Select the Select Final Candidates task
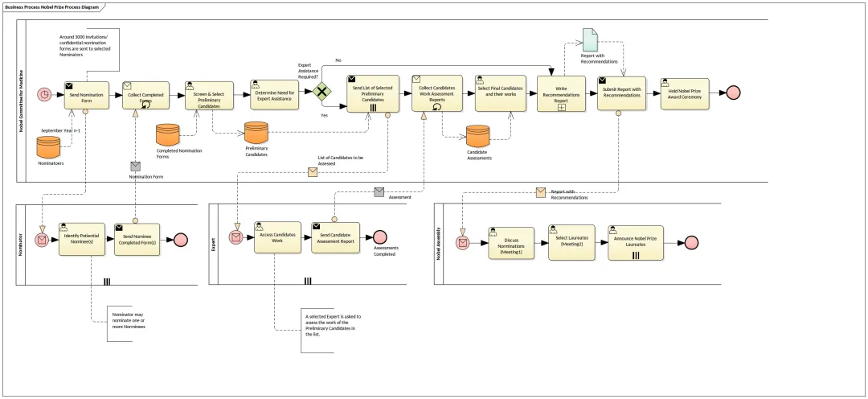The height and width of the screenshot is (399, 868). [x=501, y=93]
